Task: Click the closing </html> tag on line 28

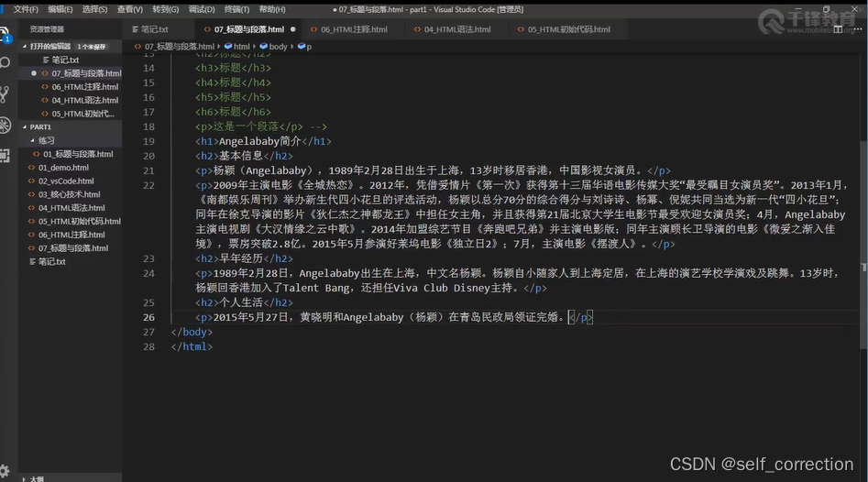Action: click(192, 346)
